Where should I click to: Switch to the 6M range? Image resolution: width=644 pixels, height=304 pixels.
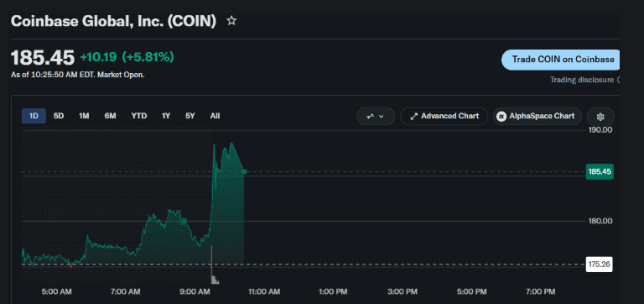[x=110, y=116]
